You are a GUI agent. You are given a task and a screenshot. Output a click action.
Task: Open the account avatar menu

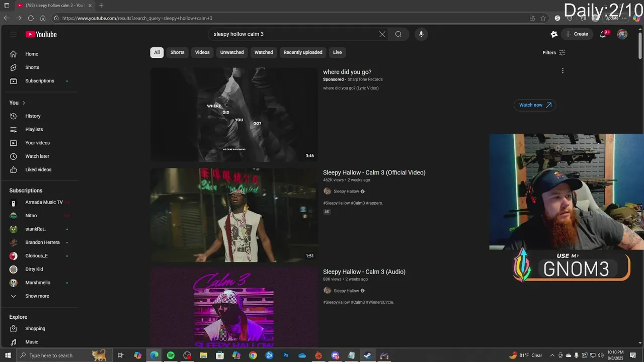622,34
